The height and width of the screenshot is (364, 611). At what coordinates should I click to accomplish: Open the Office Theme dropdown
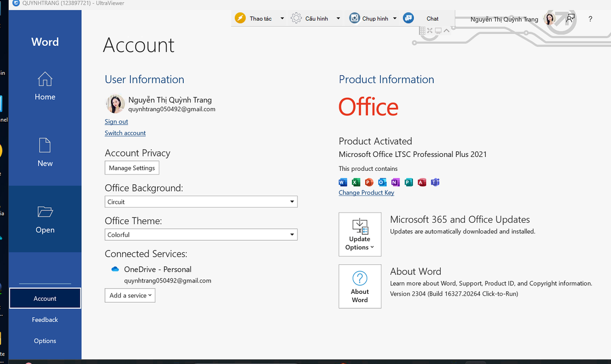[201, 235]
